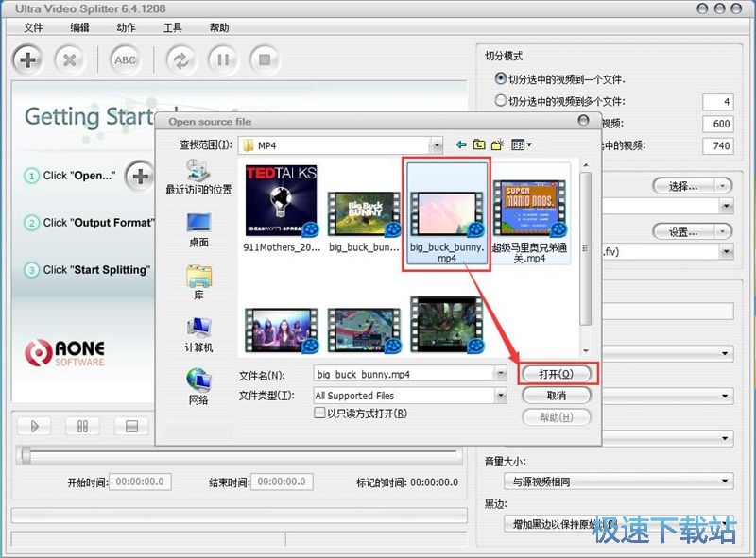
Task: Open the 编辑 menu
Action: tap(79, 27)
